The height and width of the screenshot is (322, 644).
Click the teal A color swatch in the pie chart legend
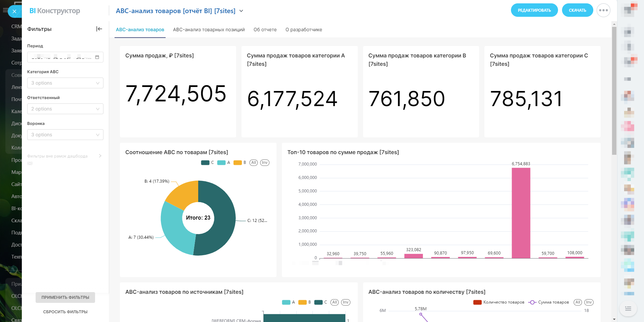(x=221, y=163)
